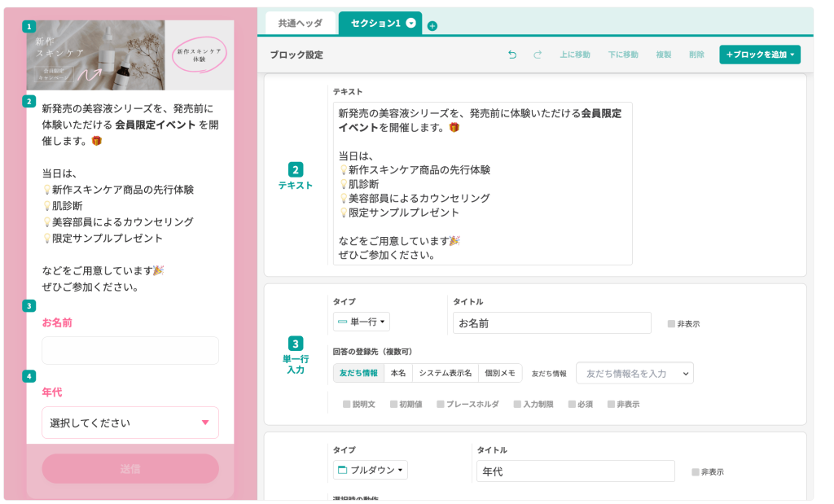The height and width of the screenshot is (504, 834).
Task: Click the pink 送信 button in preview
Action: 130,468
